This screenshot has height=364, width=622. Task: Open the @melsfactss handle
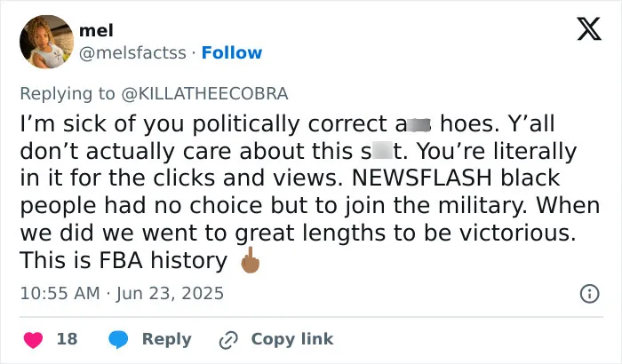[132, 52]
